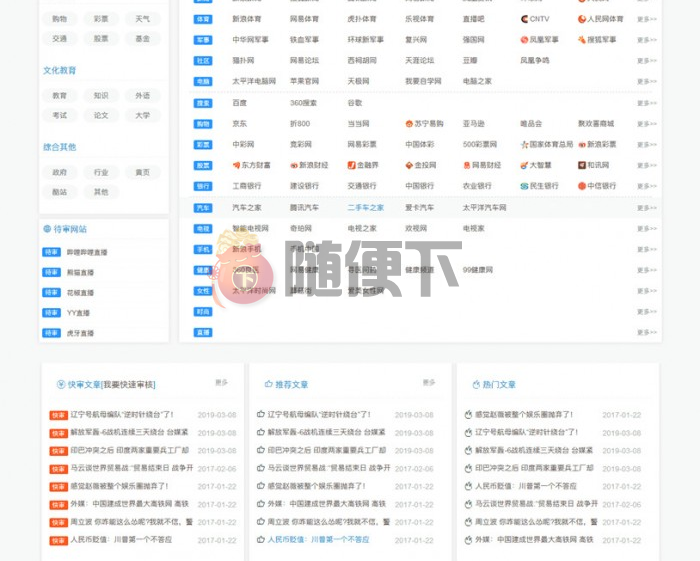
Task: Open the 综合其他 sidebar heading
Action: pyautogui.click(x=59, y=147)
